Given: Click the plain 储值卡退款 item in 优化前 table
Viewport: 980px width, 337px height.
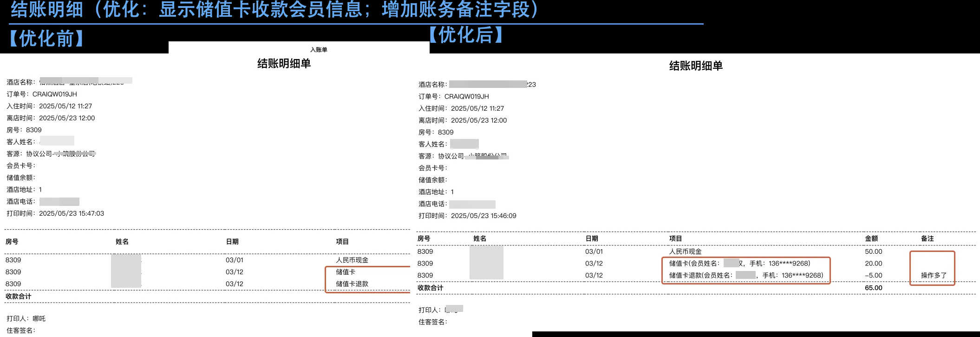Looking at the screenshot, I should (x=352, y=284).
